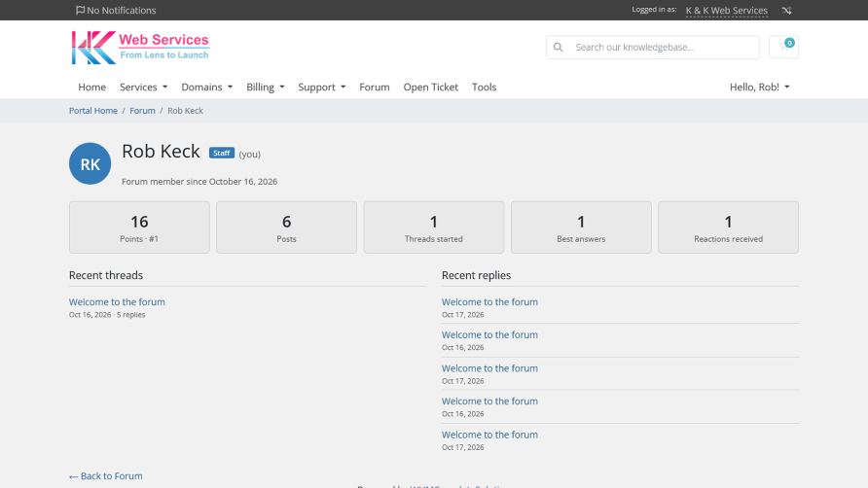The height and width of the screenshot is (488, 868).
Task: Open the Forum menu item
Action: coord(375,87)
